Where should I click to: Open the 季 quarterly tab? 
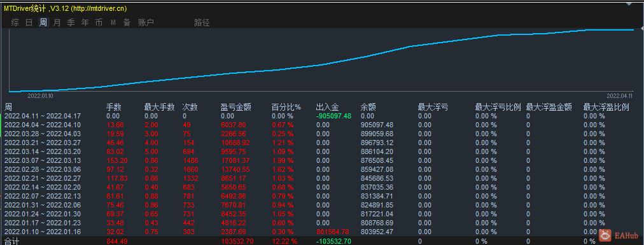click(x=71, y=22)
